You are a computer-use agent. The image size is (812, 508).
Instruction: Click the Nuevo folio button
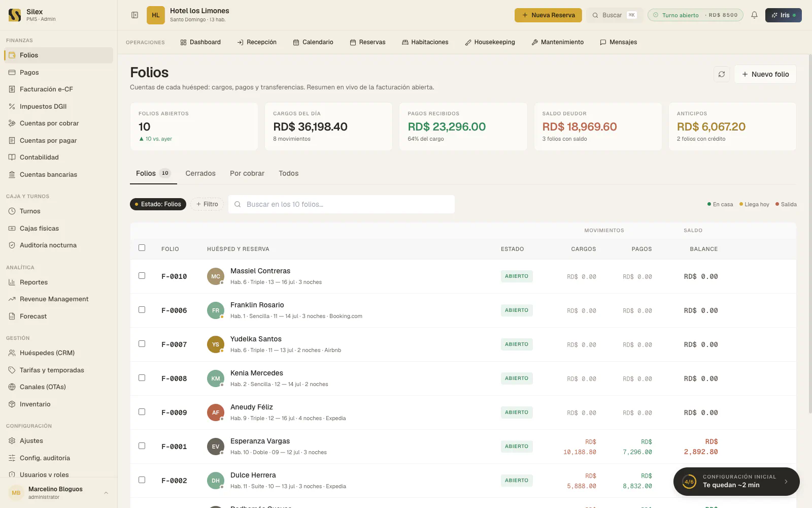click(765, 74)
